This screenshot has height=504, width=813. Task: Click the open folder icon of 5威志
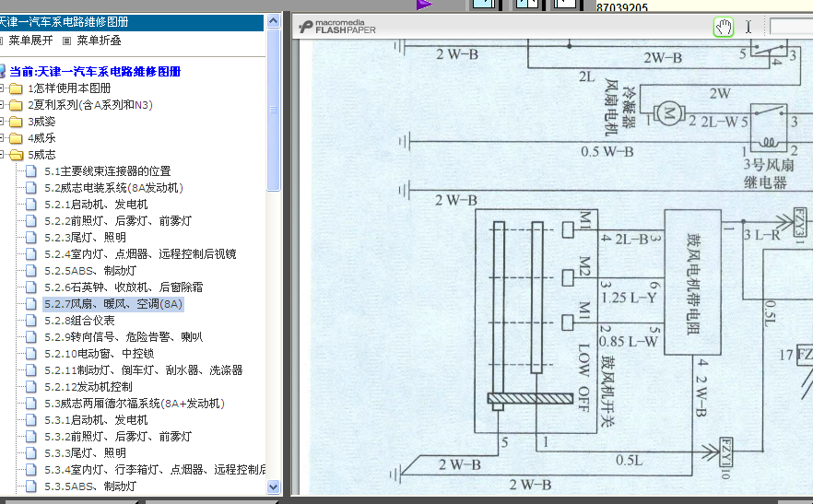tap(16, 155)
